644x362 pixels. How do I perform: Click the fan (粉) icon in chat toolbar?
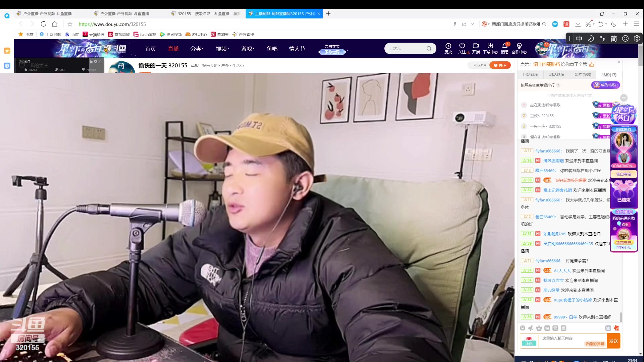(547, 328)
